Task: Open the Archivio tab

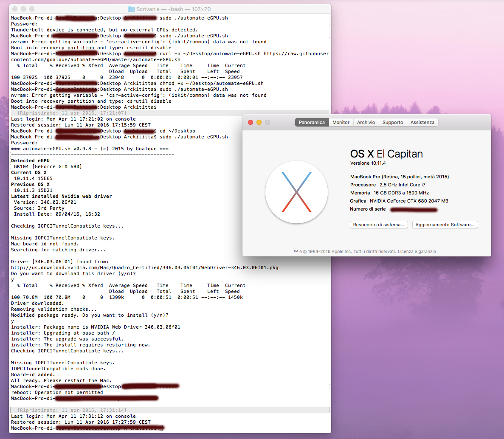Action: pyautogui.click(x=366, y=122)
